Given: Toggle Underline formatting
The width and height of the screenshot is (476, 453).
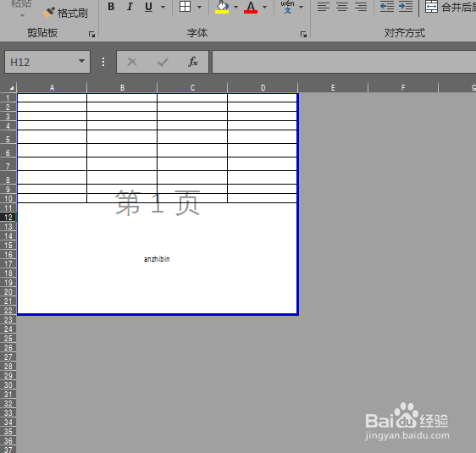Looking at the screenshot, I should (148, 7).
